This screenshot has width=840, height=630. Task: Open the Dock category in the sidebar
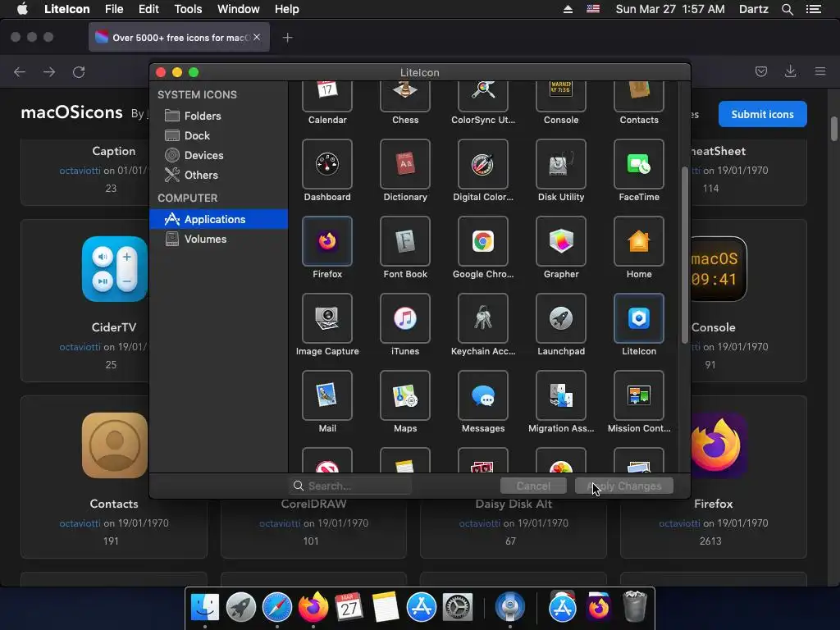point(218,135)
